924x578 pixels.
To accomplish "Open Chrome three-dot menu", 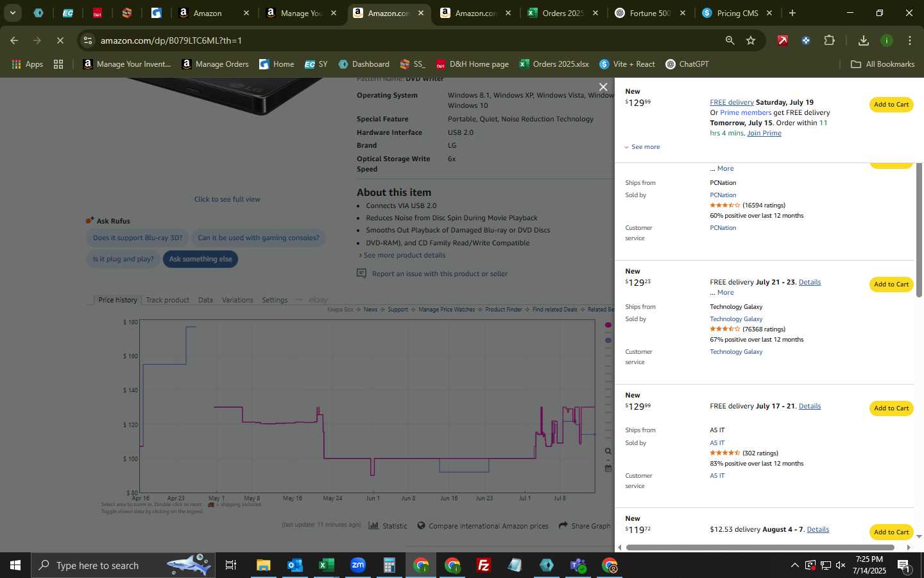I will pos(909,40).
